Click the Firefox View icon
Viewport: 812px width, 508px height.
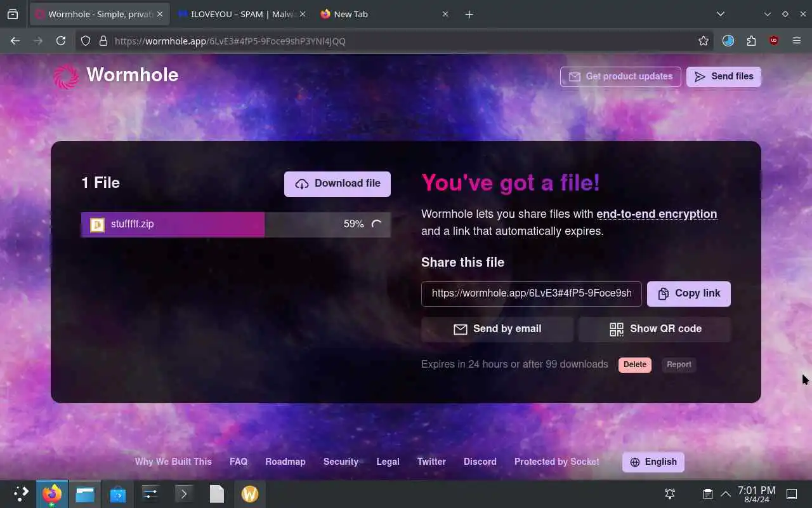coord(13,14)
